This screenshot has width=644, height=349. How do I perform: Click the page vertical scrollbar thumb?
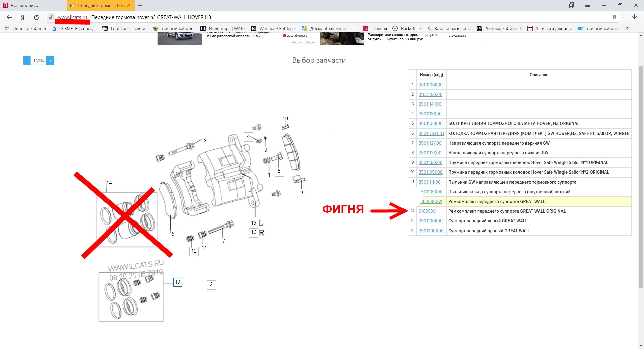point(641,177)
